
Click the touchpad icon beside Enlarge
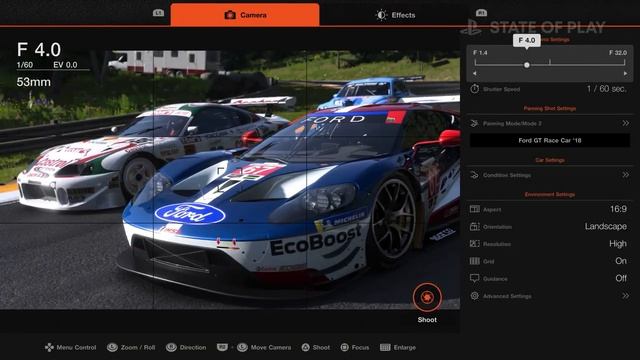(385, 347)
